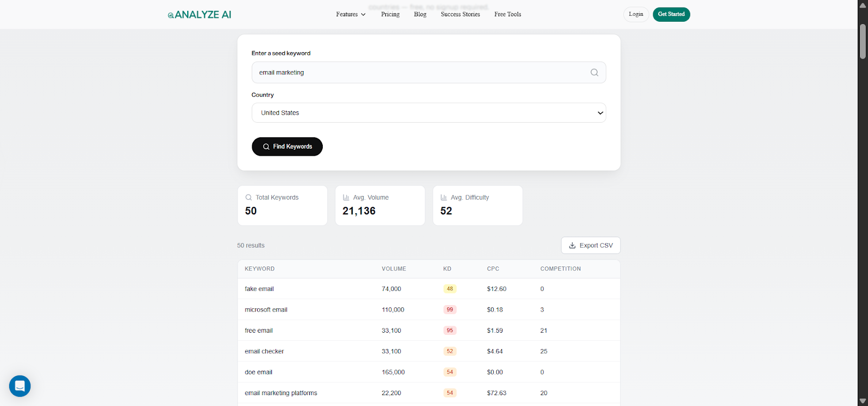Click the '50 results' label
This screenshot has width=868, height=406.
pyautogui.click(x=251, y=245)
